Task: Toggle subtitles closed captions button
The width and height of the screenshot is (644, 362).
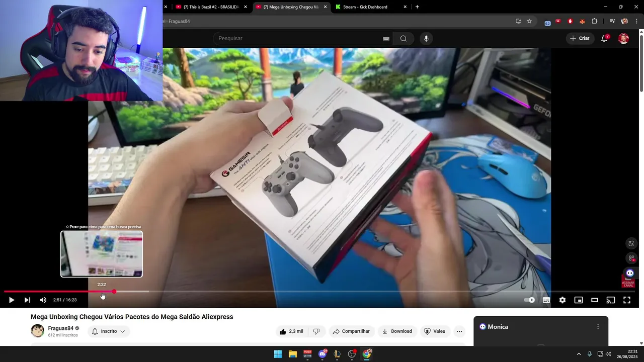Action: click(546, 300)
